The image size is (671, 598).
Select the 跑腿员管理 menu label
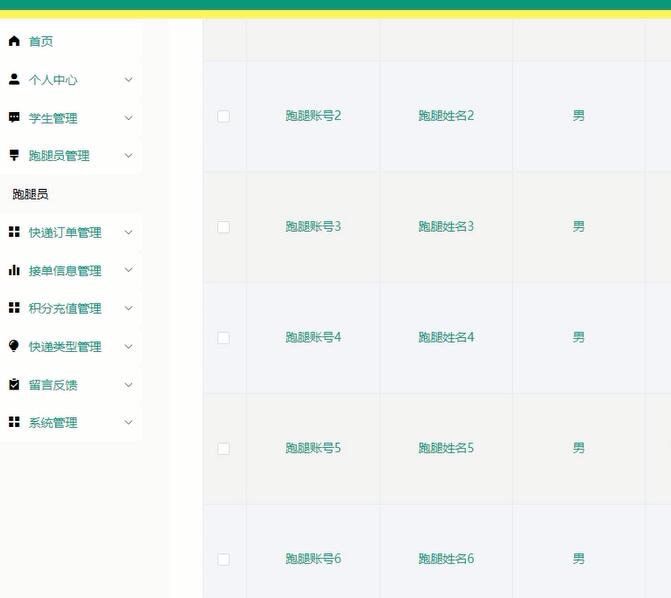[x=59, y=156]
